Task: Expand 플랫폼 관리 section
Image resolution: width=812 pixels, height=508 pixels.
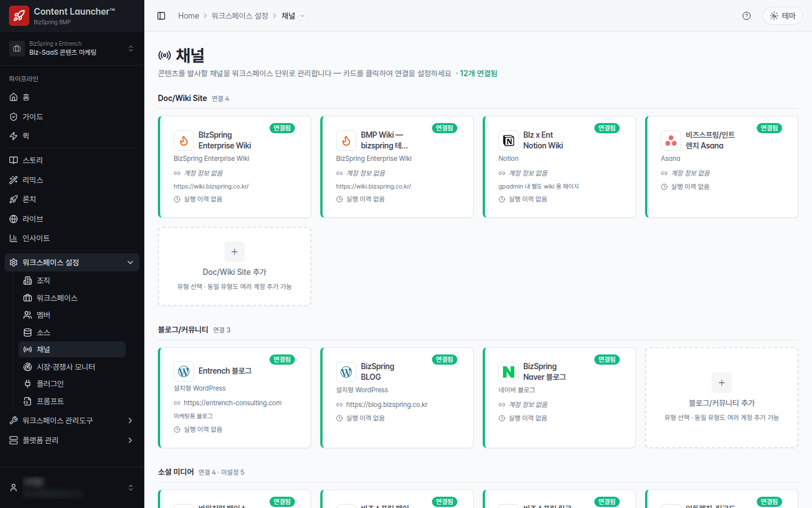Action: [72, 440]
